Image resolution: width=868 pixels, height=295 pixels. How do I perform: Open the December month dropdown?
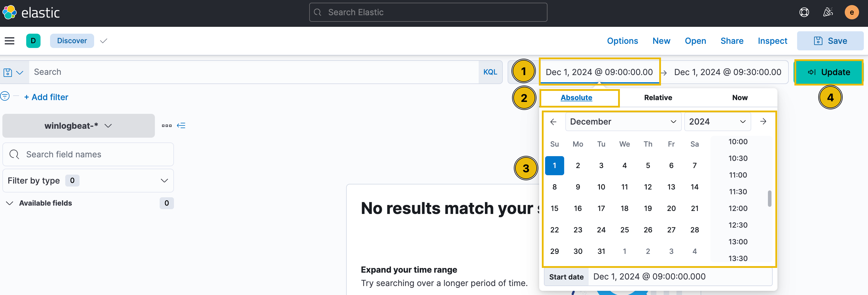[x=623, y=122]
